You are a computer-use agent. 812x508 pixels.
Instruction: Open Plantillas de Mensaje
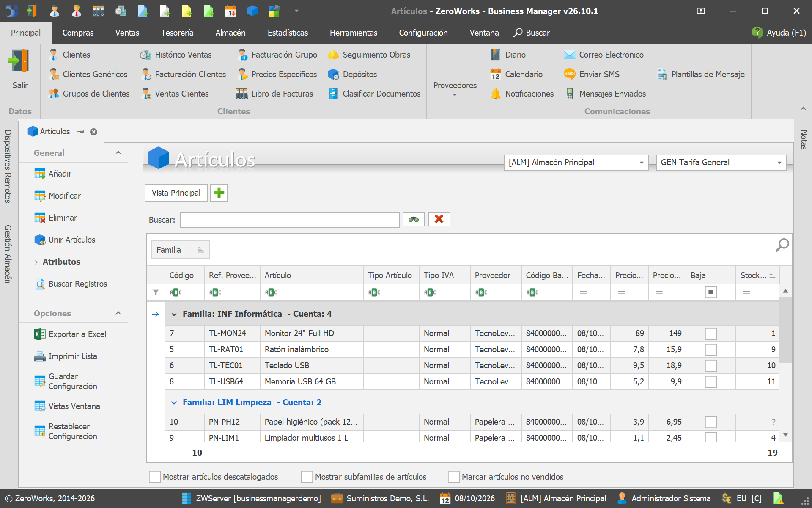pos(701,74)
